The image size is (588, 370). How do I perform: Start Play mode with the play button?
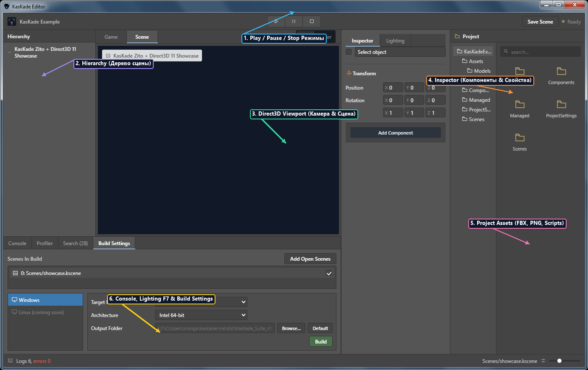[276, 21]
